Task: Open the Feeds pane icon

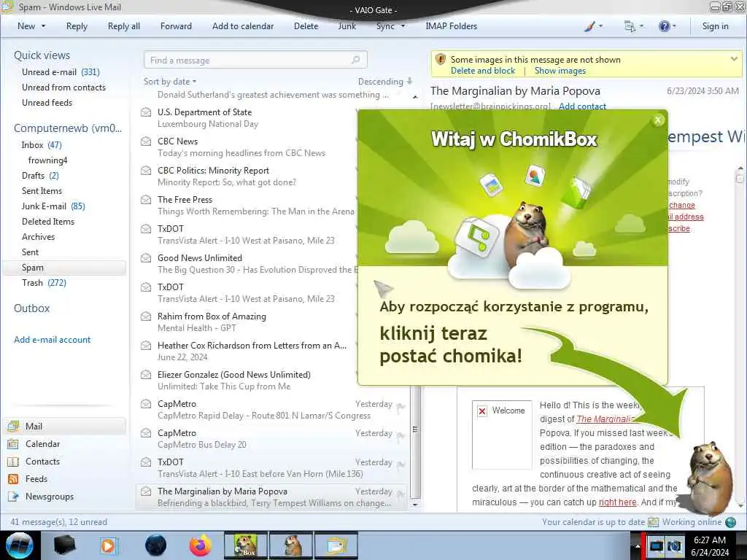Action: pos(13,479)
